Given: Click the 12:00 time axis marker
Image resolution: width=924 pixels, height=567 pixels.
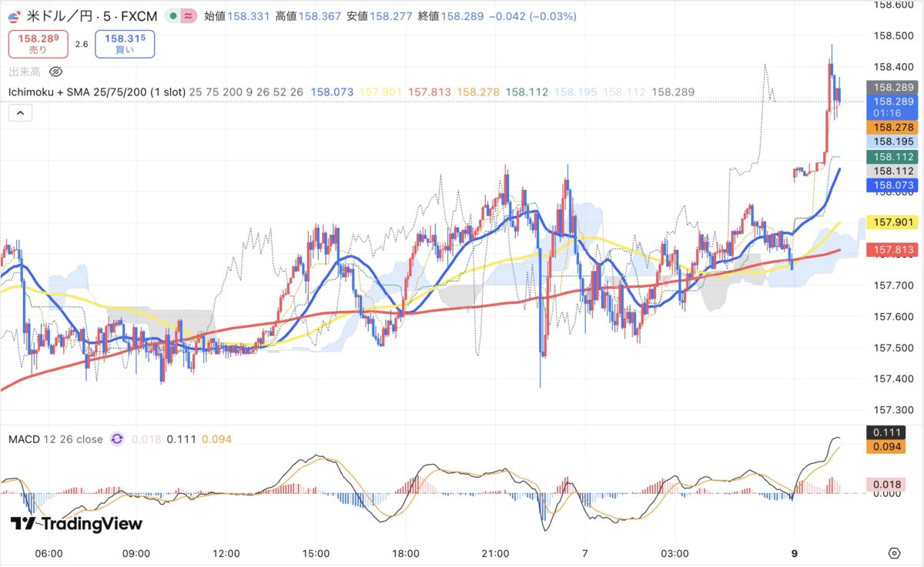Looking at the screenshot, I should [226, 553].
